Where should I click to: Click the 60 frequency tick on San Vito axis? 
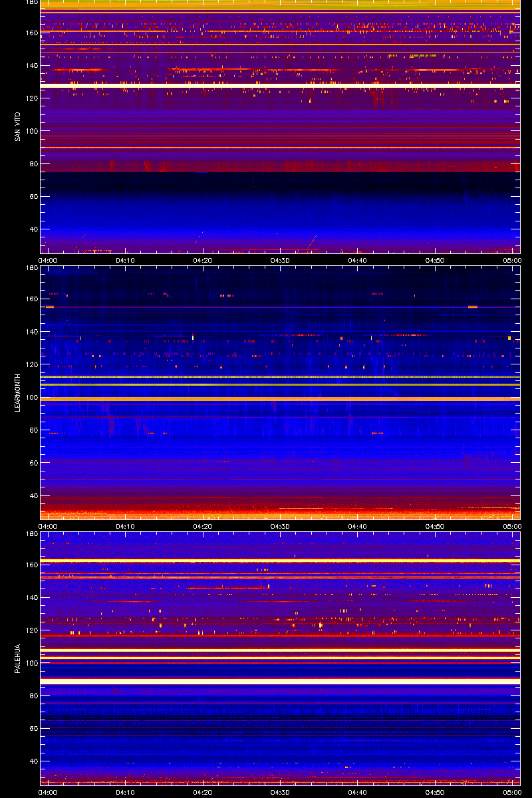point(33,196)
